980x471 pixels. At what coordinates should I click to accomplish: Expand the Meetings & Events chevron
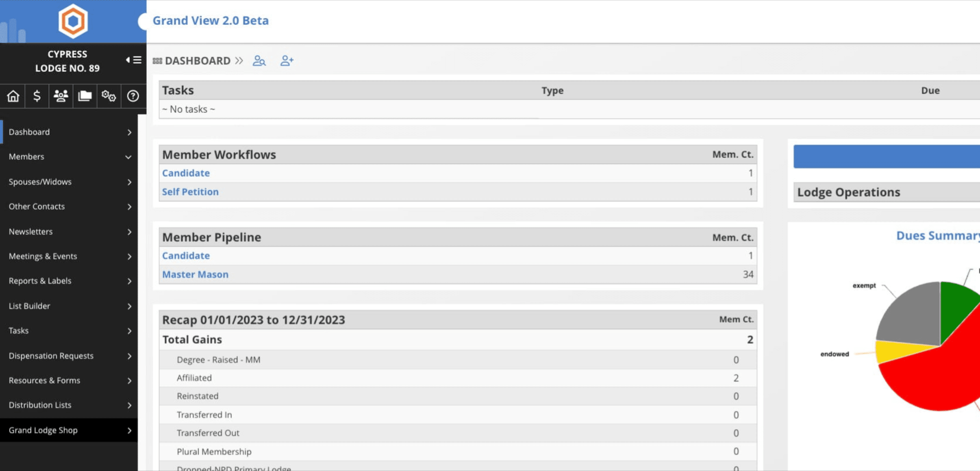point(129,257)
